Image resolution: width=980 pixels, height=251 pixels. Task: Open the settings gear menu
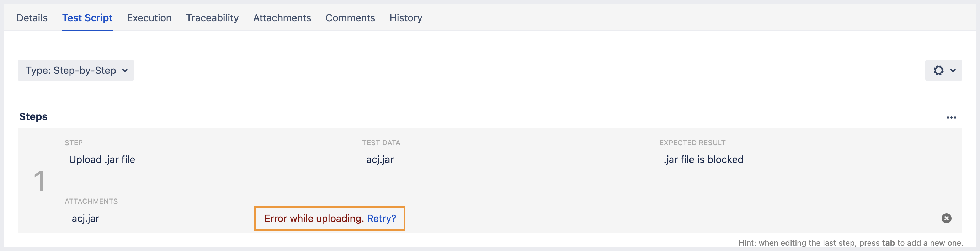[x=939, y=70]
